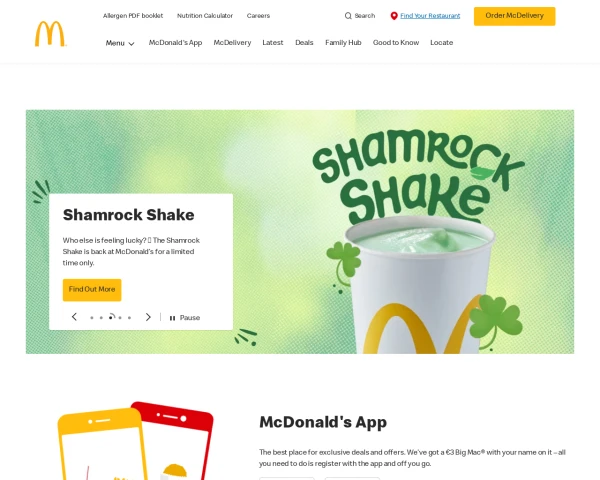Click the McDonald's golden arches logo

click(51, 34)
